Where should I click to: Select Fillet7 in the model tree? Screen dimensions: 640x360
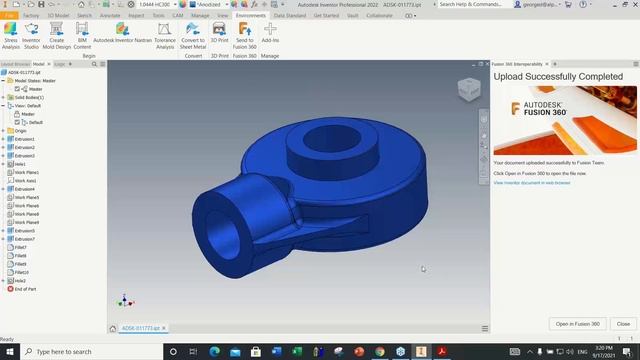click(20, 247)
